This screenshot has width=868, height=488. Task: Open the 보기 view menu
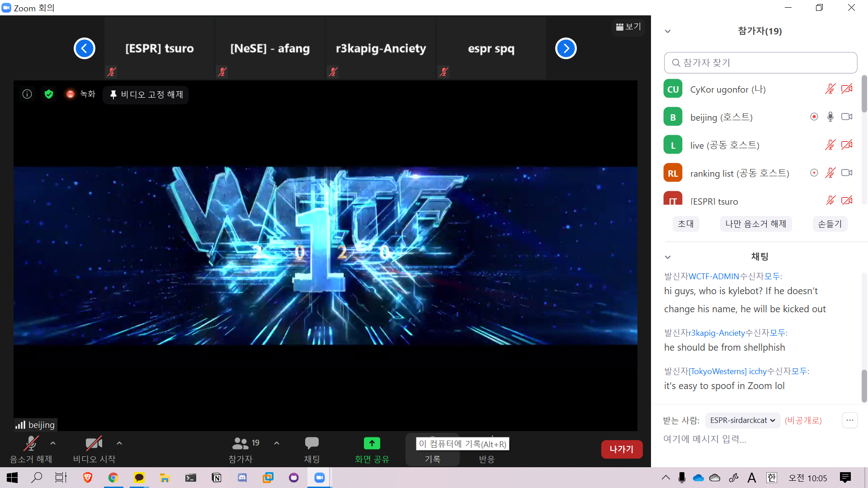tap(628, 27)
